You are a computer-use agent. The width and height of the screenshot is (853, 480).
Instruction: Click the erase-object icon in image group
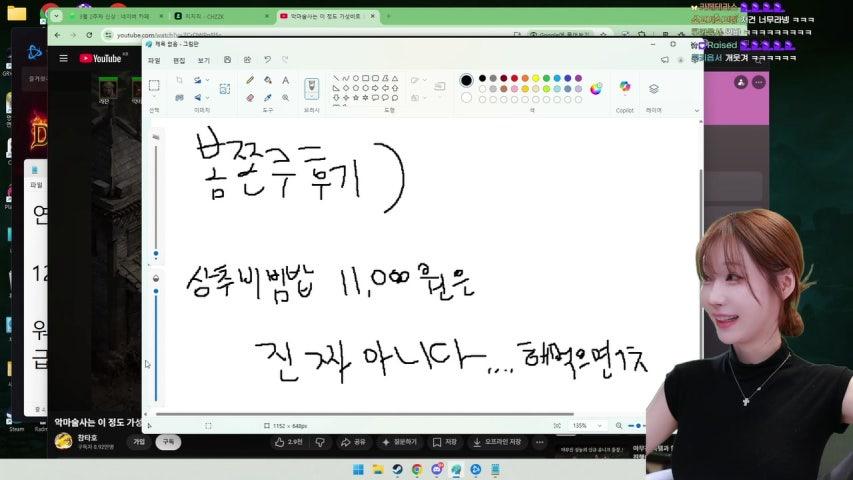click(179, 98)
